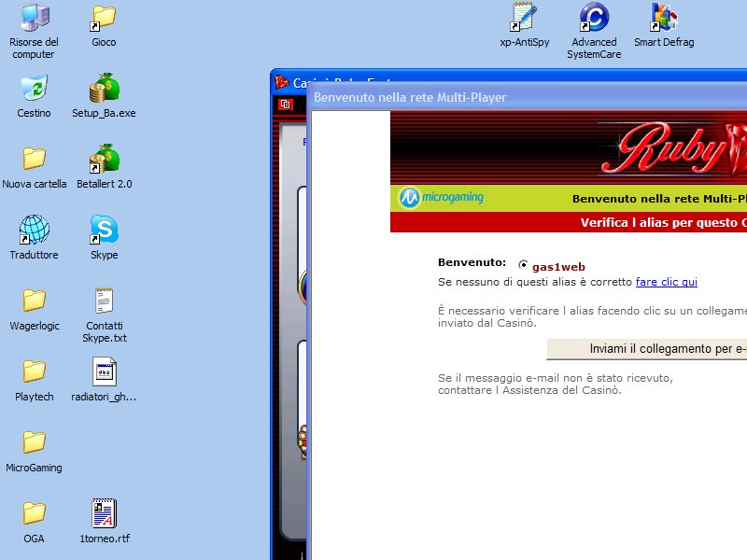This screenshot has width=747, height=560.
Task: Click the 'fare clic qui' link
Action: (666, 282)
